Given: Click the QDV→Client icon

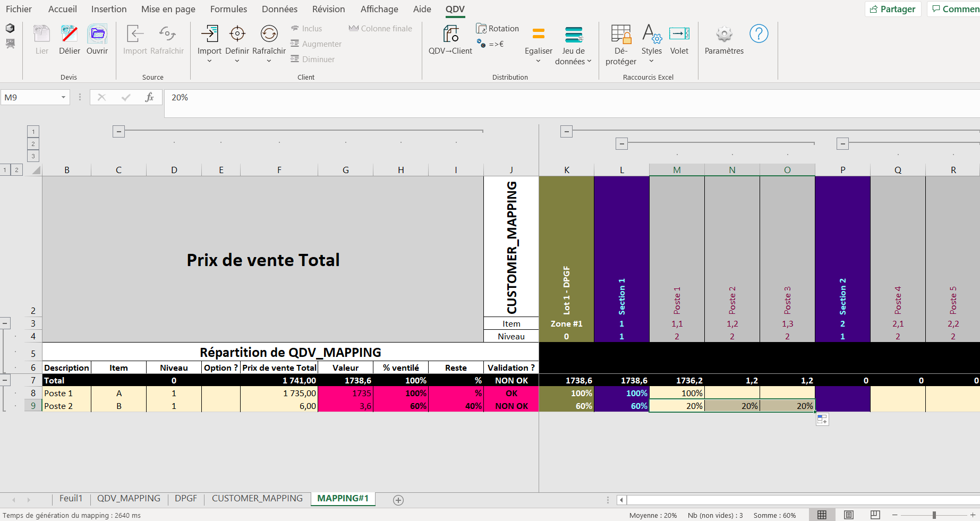Looking at the screenshot, I should point(450,34).
